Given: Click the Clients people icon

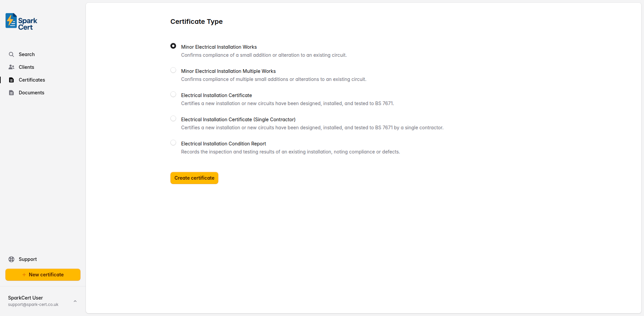Looking at the screenshot, I should [x=11, y=67].
